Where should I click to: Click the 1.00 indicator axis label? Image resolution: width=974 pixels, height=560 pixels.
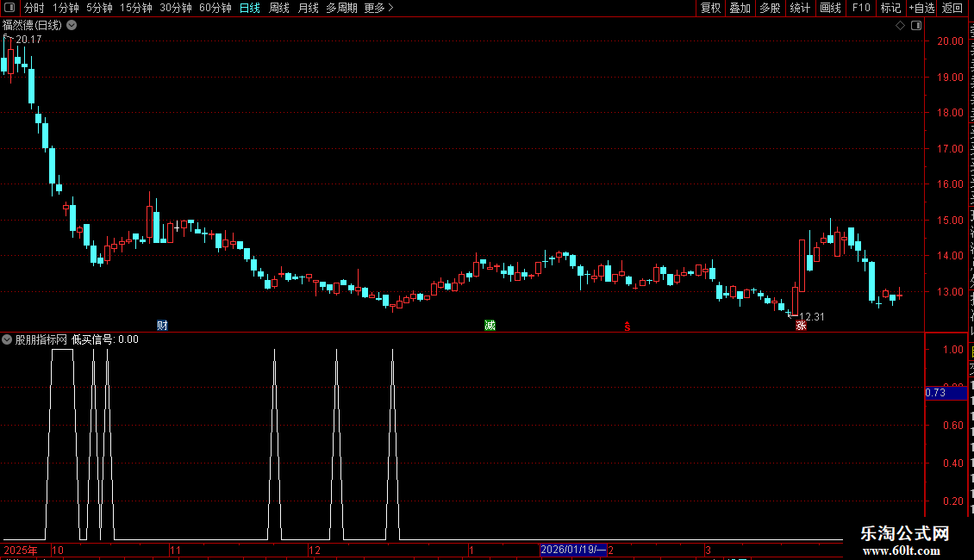pyautogui.click(x=952, y=350)
